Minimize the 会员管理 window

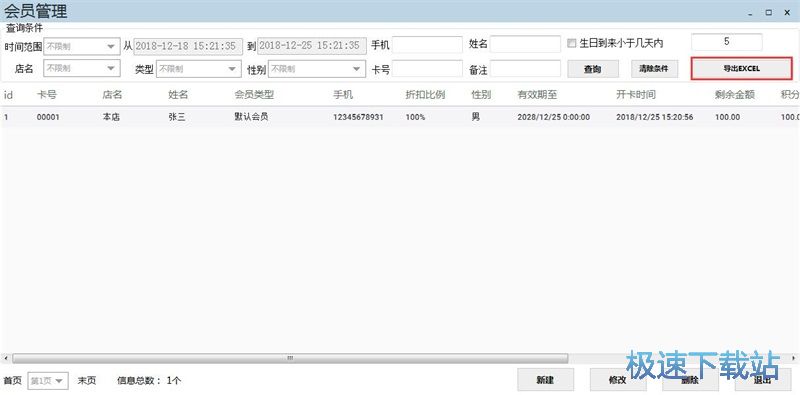point(750,14)
